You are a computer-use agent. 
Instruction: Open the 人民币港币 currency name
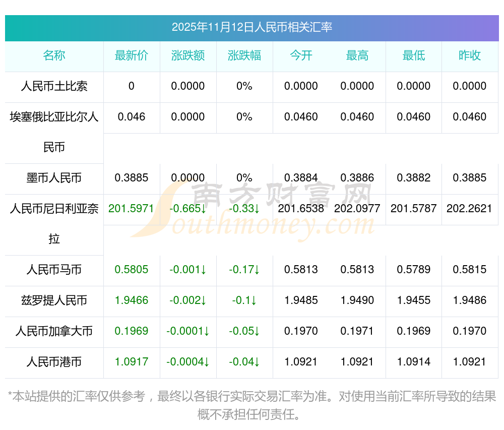(x=54, y=362)
